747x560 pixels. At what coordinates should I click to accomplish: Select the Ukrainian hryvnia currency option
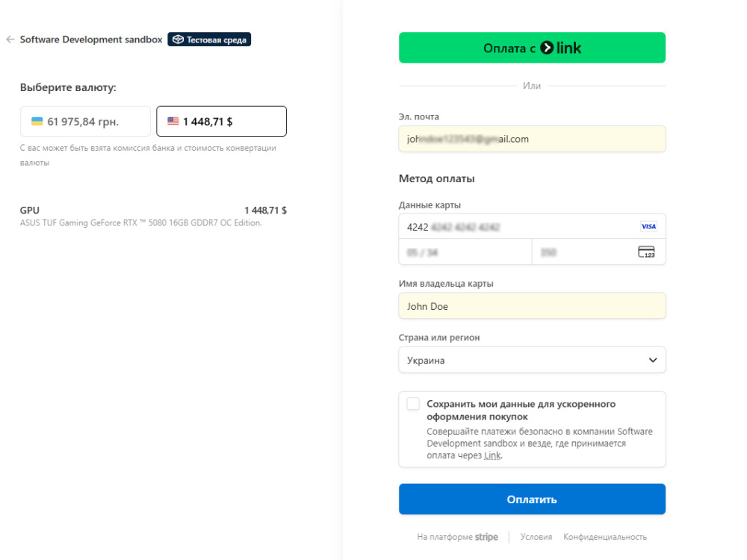click(x=85, y=122)
